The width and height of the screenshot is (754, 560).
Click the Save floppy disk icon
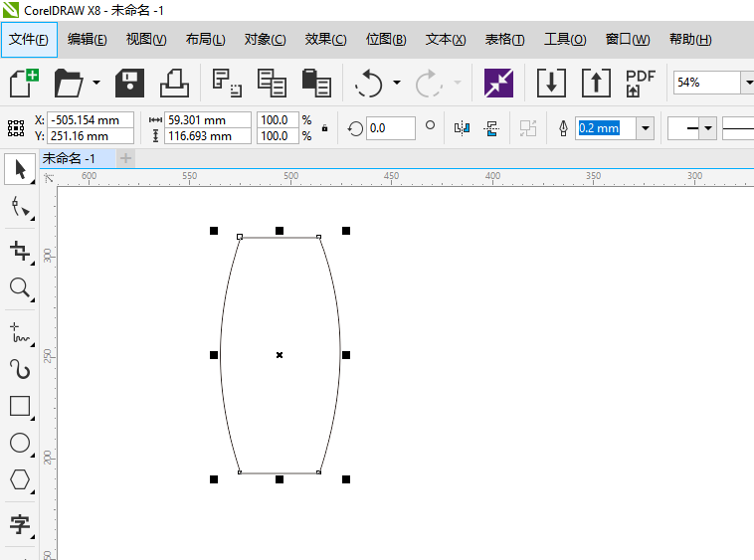point(130,83)
